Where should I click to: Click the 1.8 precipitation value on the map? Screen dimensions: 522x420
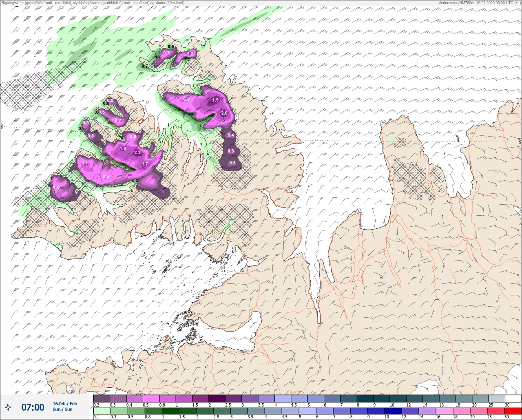(x=123, y=149)
